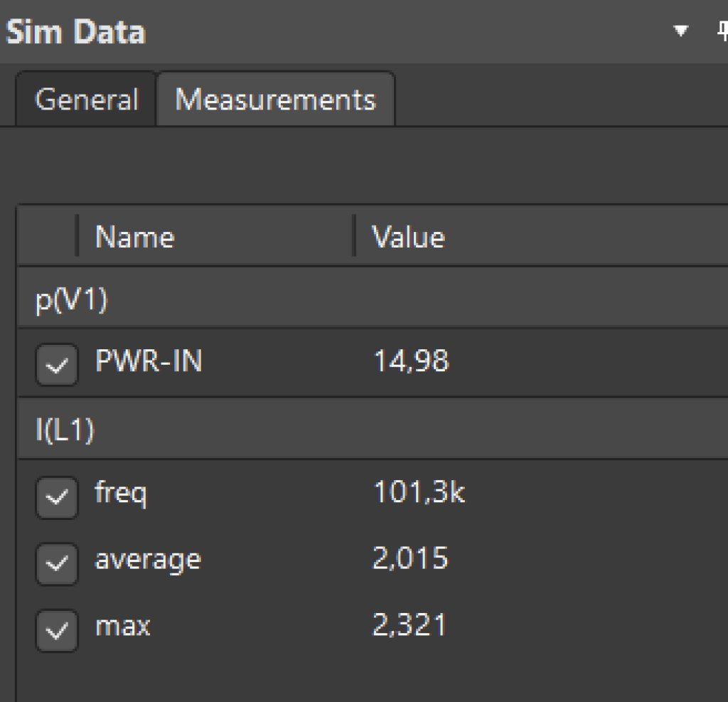Open the Sim Data panel options dropdown arrow
Viewport: 728px width, 702px height.
pos(681,31)
